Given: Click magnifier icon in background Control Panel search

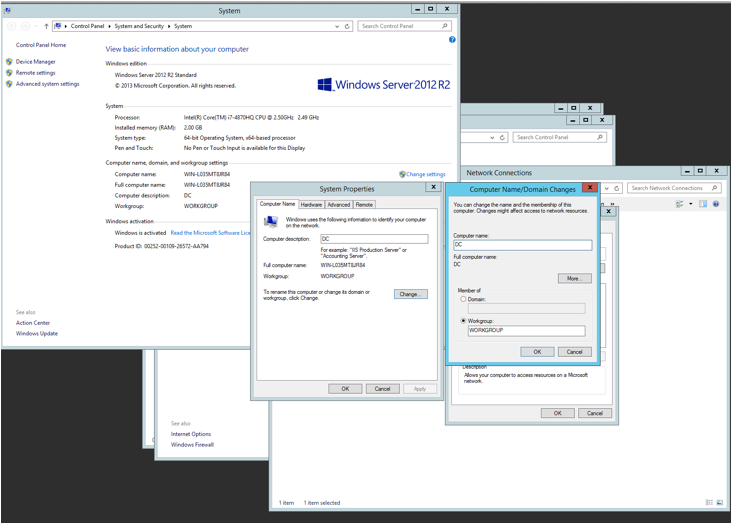Looking at the screenshot, I should [600, 137].
